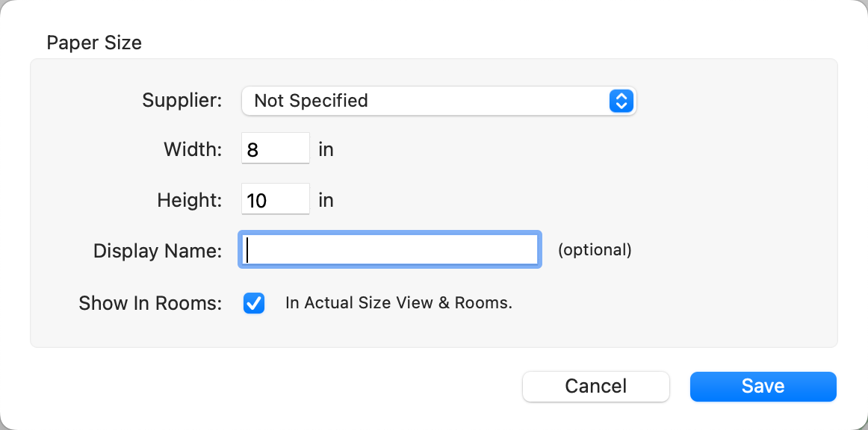Click the "in" unit beside Height
868x430 pixels.
pos(326,200)
